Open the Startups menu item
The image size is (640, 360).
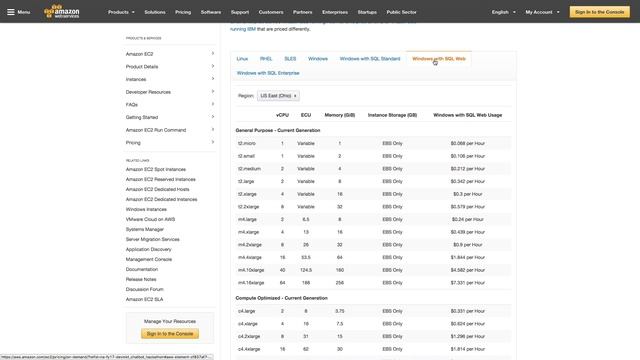tap(367, 12)
